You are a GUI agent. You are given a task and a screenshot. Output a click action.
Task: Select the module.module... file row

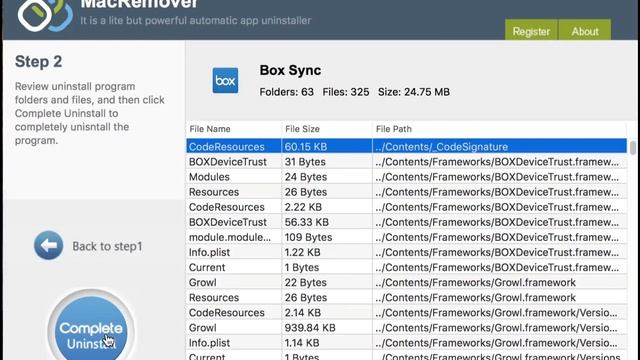coord(407,237)
